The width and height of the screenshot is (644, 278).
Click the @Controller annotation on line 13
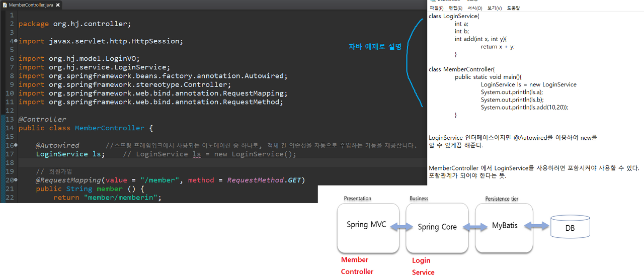tap(42, 119)
